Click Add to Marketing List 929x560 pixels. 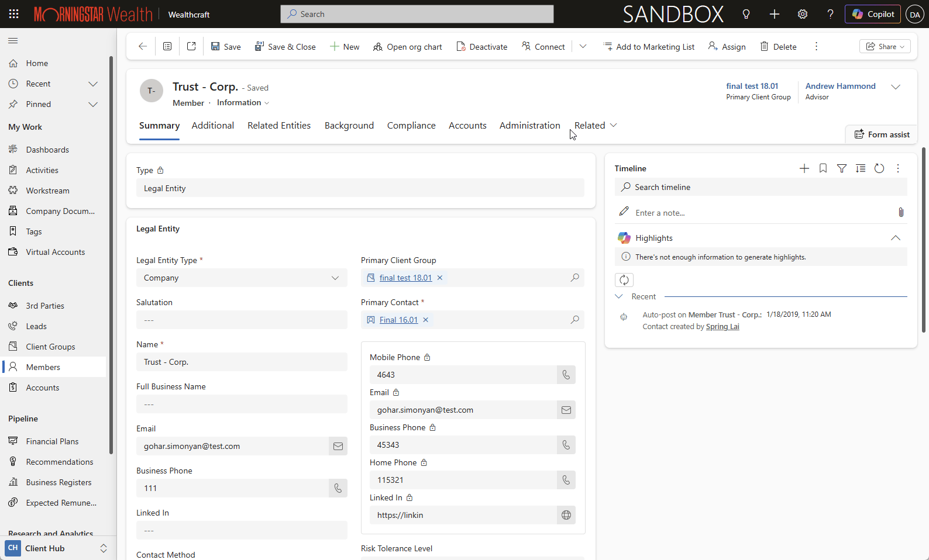point(649,47)
